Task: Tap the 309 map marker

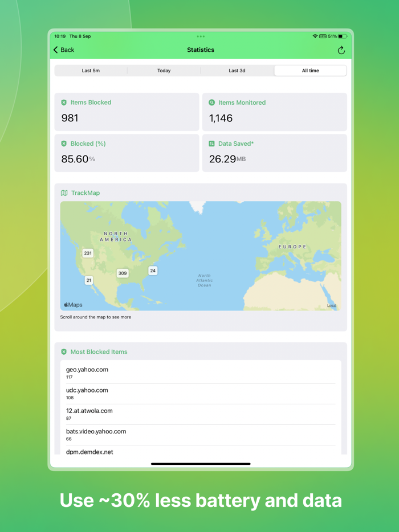Action: (x=123, y=273)
